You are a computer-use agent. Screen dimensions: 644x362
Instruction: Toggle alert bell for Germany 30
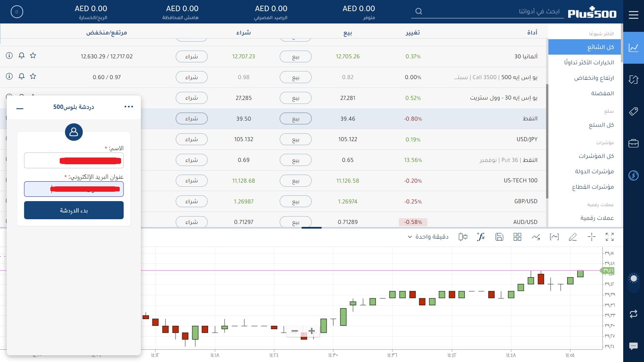click(21, 56)
